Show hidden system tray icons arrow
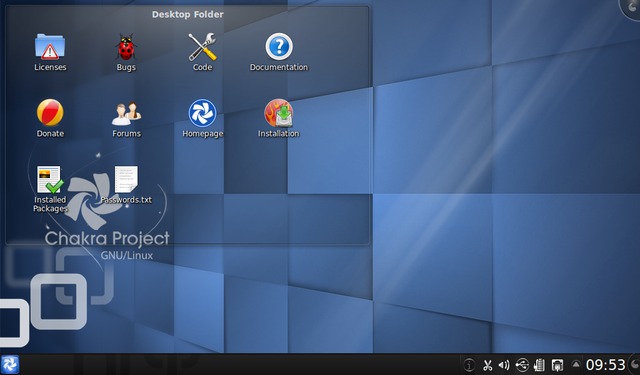This screenshot has height=375, width=640. (x=576, y=364)
